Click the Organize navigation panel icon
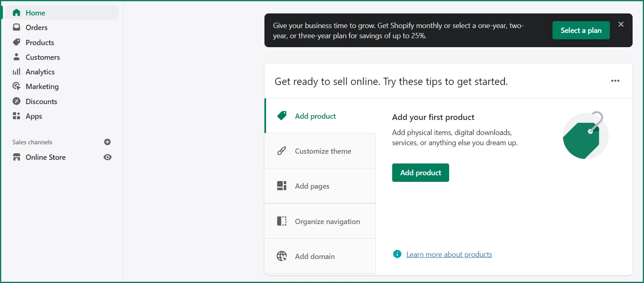Screen dimensions: 644x283 click(x=282, y=221)
